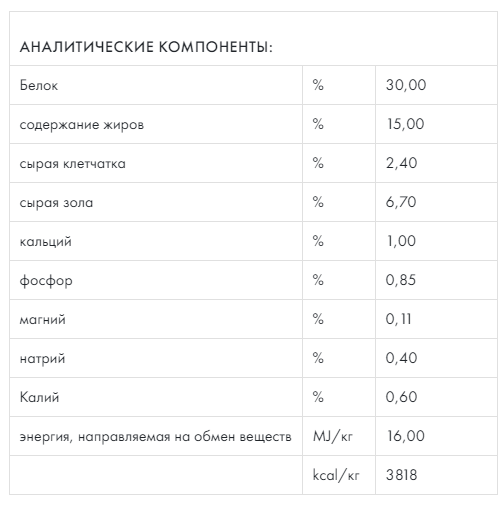Screen dimensions: 504x510
Task: Click the 0,60 Калий value
Action: pos(401,397)
